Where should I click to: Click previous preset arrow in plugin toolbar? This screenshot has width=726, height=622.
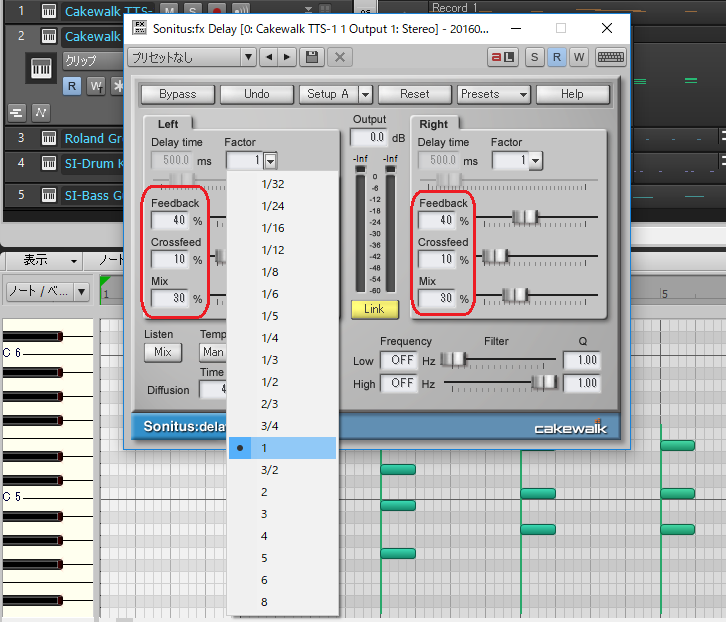point(269,57)
